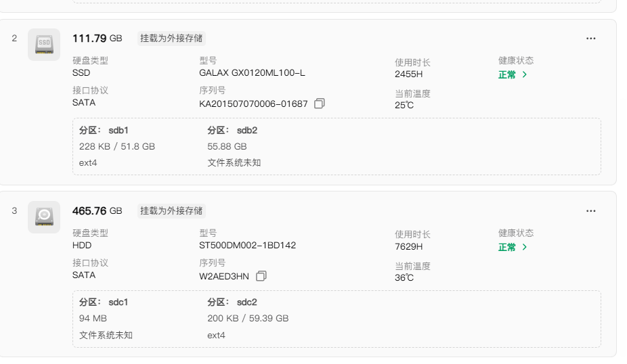Click the serial number KA201507070006-01687
The width and height of the screenshot is (627, 364).
pos(248,104)
